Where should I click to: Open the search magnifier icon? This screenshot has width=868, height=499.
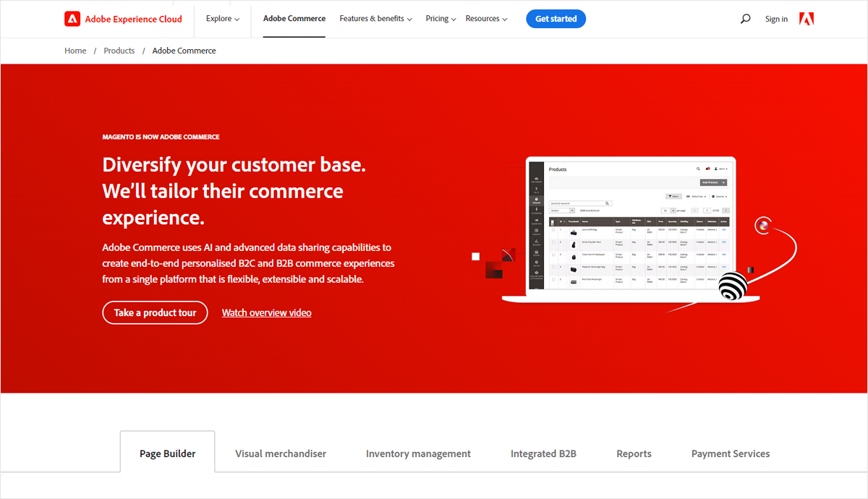click(x=746, y=19)
